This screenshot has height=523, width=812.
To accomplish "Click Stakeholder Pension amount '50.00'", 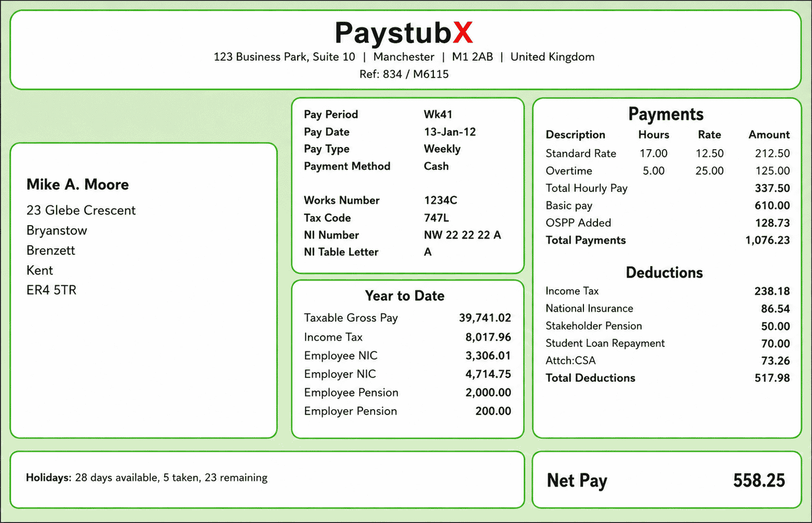I will pos(775,326).
